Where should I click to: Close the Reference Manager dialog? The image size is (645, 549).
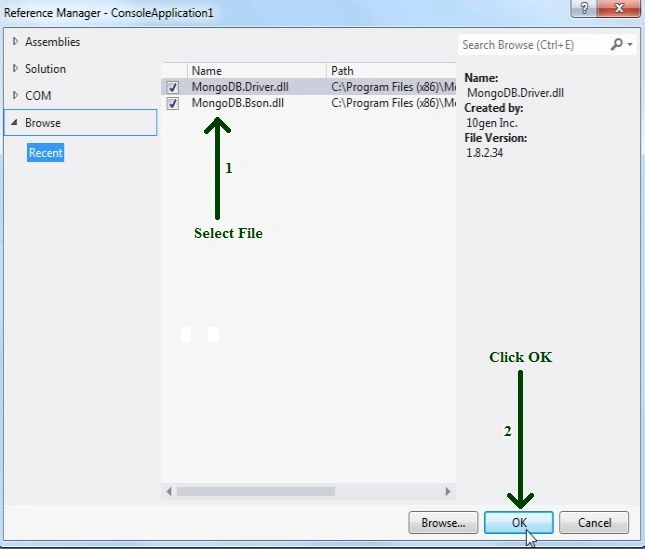[618, 8]
